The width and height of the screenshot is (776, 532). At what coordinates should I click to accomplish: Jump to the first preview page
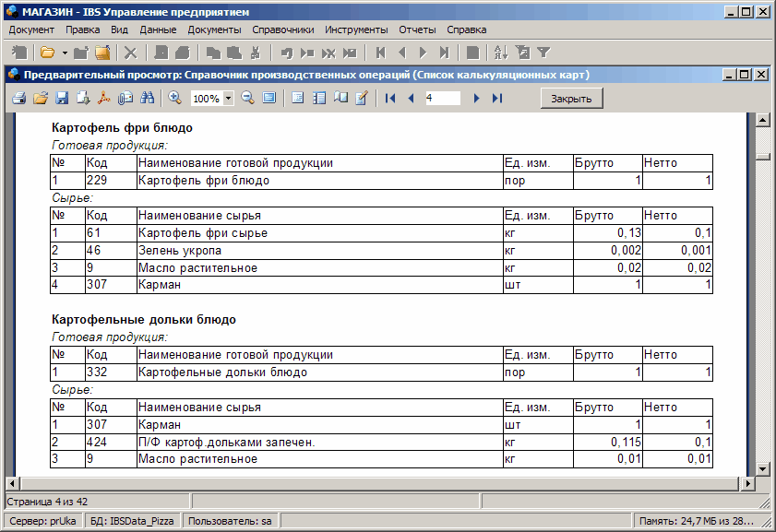click(x=390, y=98)
